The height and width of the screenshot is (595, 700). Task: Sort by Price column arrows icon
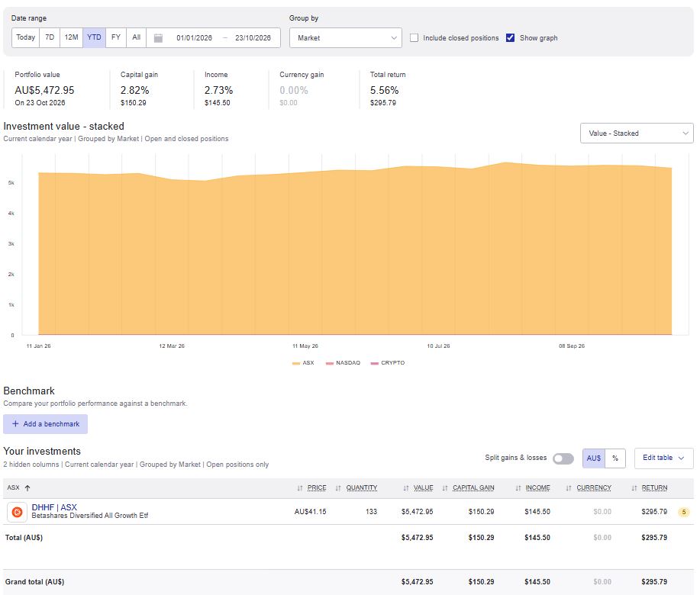click(x=300, y=488)
